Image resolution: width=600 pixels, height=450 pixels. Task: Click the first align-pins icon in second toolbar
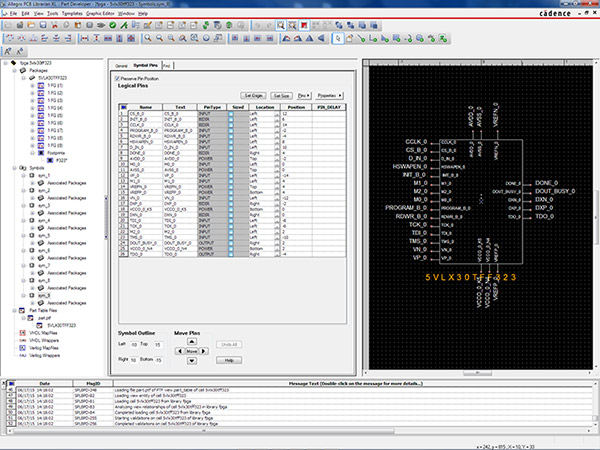tap(10, 38)
